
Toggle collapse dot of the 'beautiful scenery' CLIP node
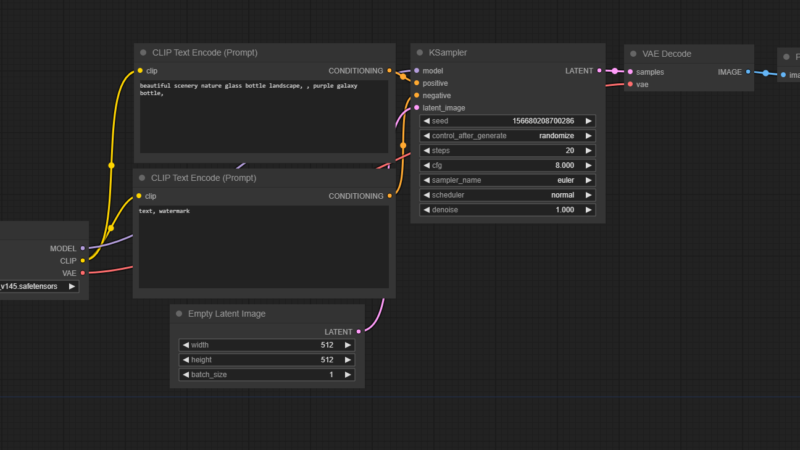coord(143,52)
